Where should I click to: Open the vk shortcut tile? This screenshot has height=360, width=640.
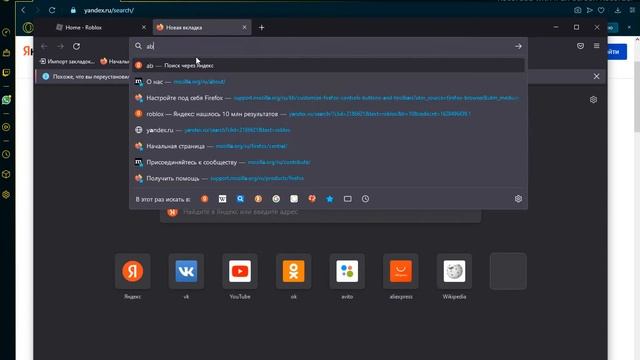(186, 271)
